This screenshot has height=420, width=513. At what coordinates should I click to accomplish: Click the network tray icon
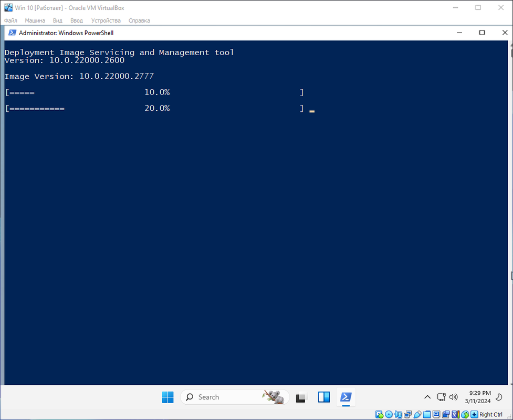coord(442,397)
